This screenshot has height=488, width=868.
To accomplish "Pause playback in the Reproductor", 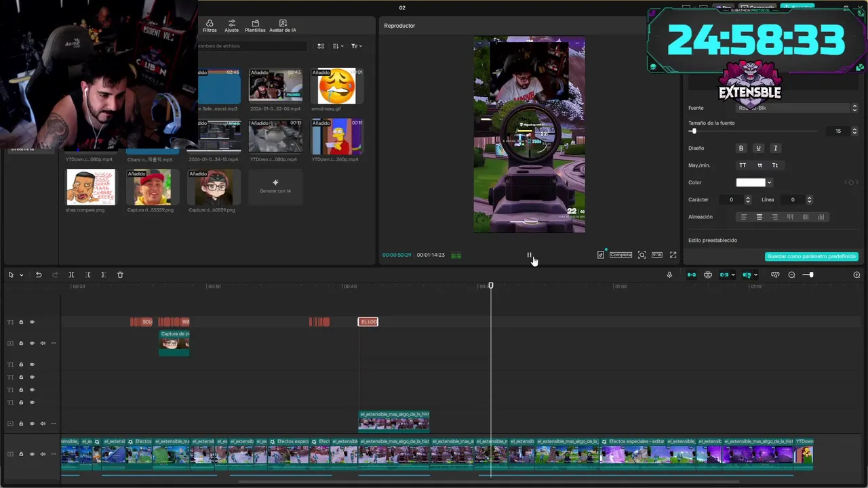I will [530, 255].
